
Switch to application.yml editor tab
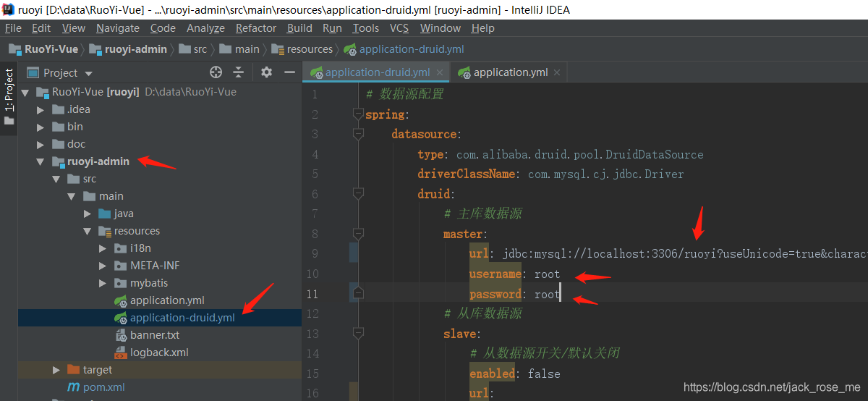[x=511, y=72]
